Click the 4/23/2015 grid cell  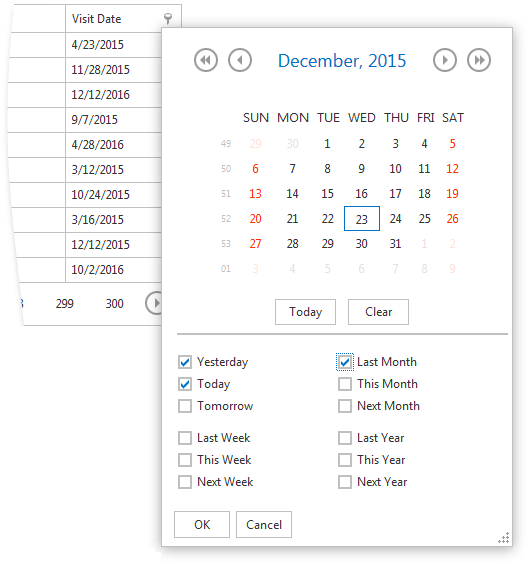113,45
